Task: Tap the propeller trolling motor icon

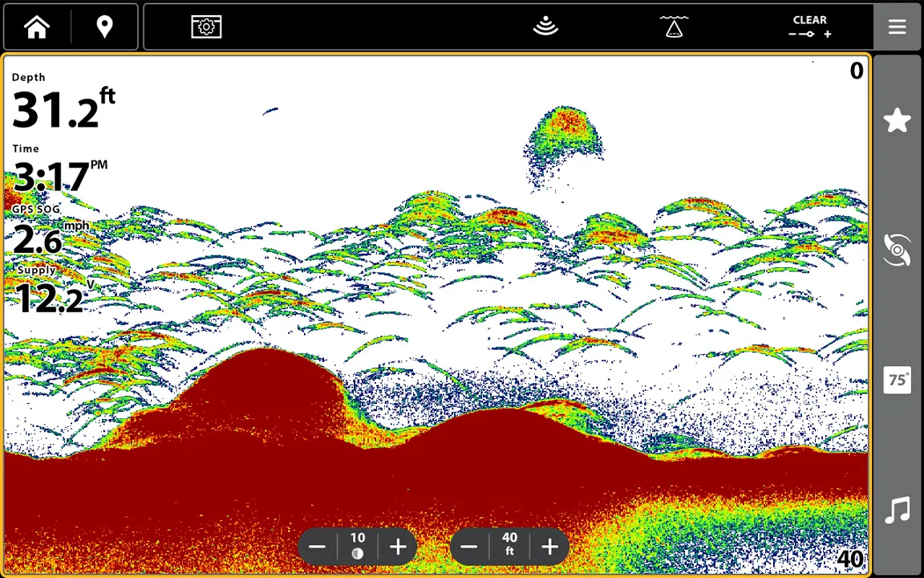Action: pyautogui.click(x=897, y=250)
